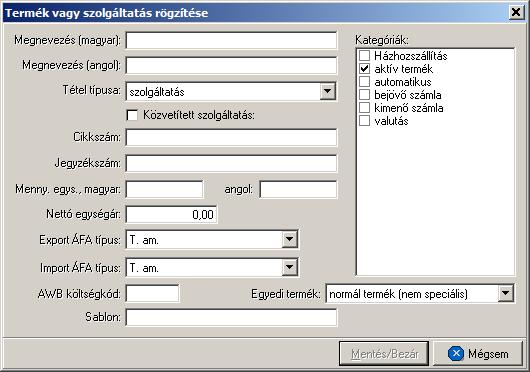The height and width of the screenshot is (372, 530).
Task: Close the dialog with title bar X
Action: pos(516,13)
